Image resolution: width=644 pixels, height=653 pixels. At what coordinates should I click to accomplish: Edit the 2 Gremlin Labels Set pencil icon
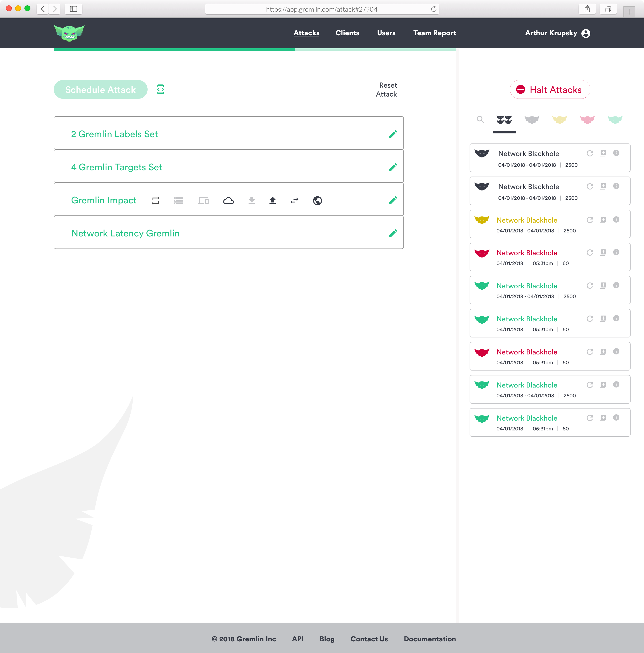click(393, 134)
